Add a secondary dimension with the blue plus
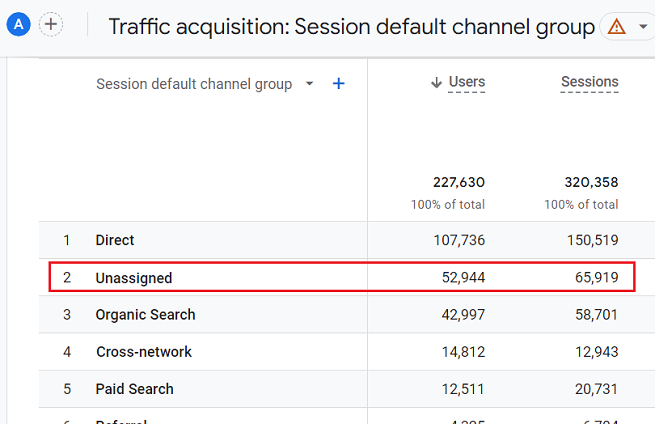655x424 pixels. [339, 84]
